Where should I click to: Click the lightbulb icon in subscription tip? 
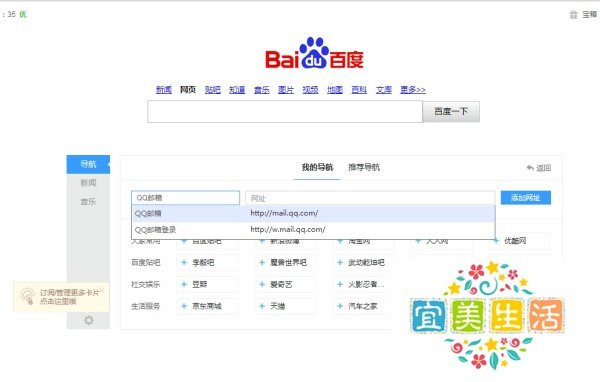(27, 297)
